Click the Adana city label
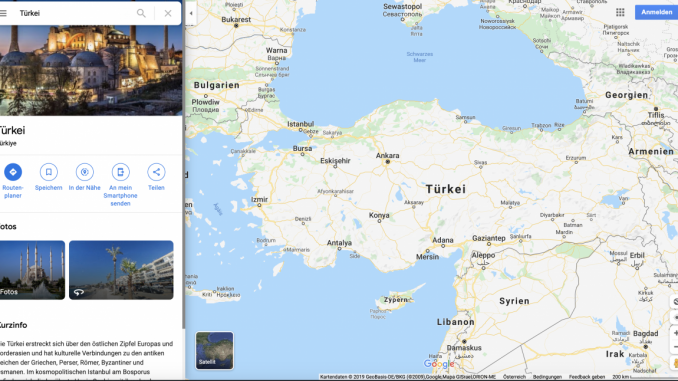 [x=443, y=240]
